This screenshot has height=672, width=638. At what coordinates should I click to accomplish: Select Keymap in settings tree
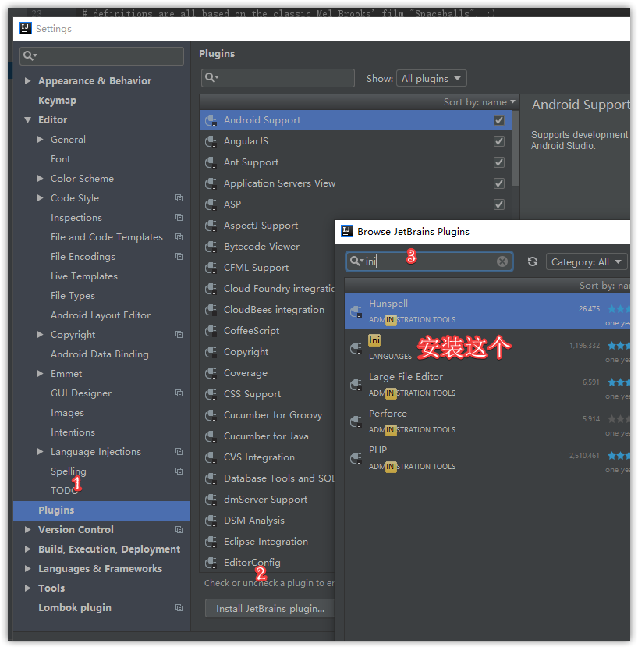click(57, 101)
